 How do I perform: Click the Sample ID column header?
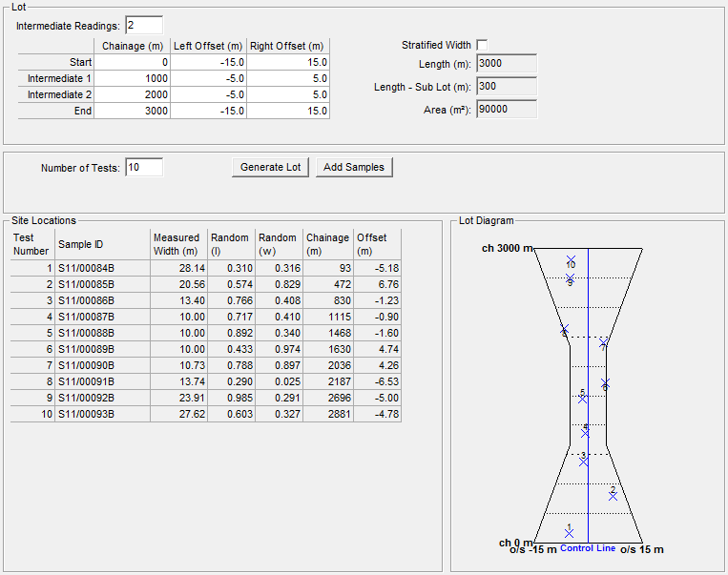click(x=101, y=244)
